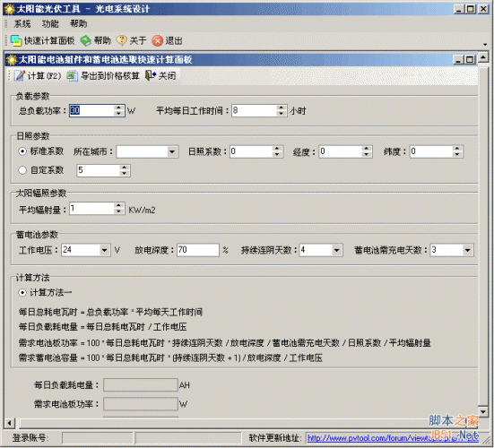Click the 导出到价格核算 button label
Image resolution: width=494 pixels, height=448 pixels.
coord(110,75)
